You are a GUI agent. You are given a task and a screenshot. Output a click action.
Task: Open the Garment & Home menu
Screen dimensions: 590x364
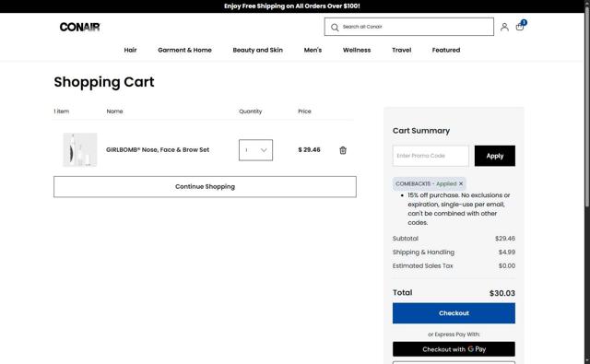point(184,50)
